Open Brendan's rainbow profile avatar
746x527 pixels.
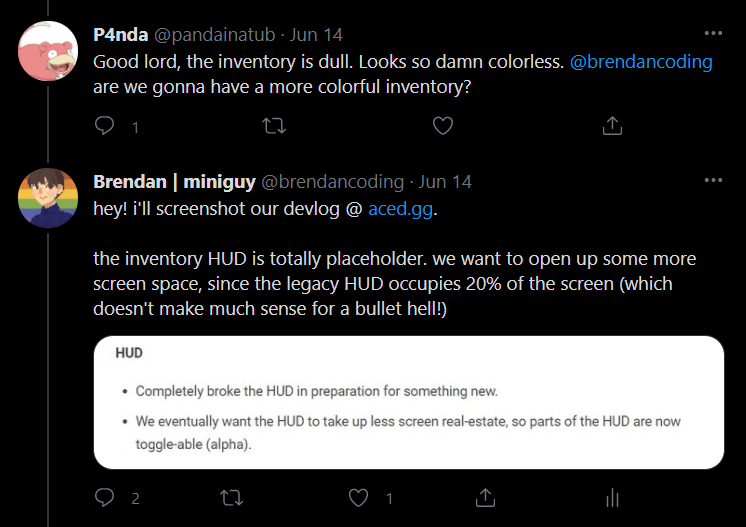point(48,197)
